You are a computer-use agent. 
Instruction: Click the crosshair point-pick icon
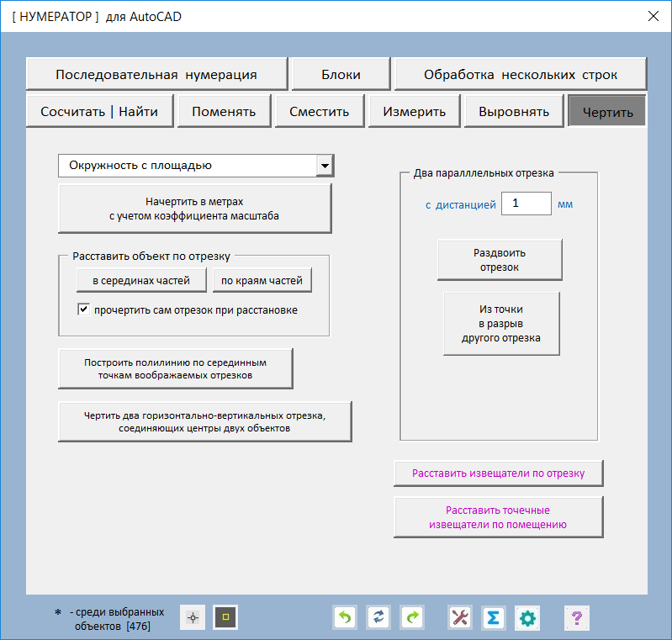[x=193, y=618]
